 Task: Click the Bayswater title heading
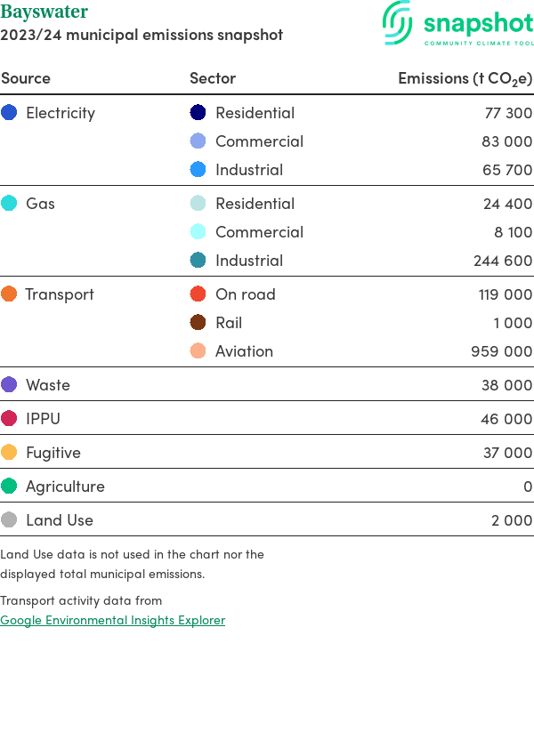click(44, 12)
